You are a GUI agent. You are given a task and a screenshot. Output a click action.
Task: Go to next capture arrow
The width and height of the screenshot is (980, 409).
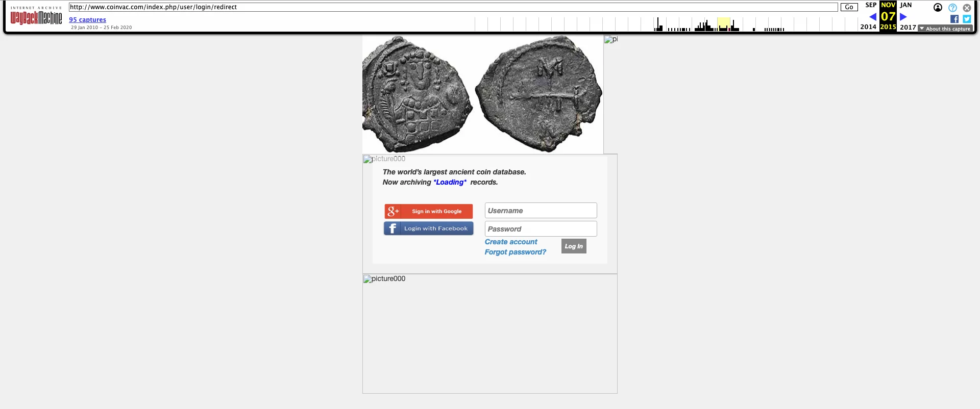pos(903,17)
